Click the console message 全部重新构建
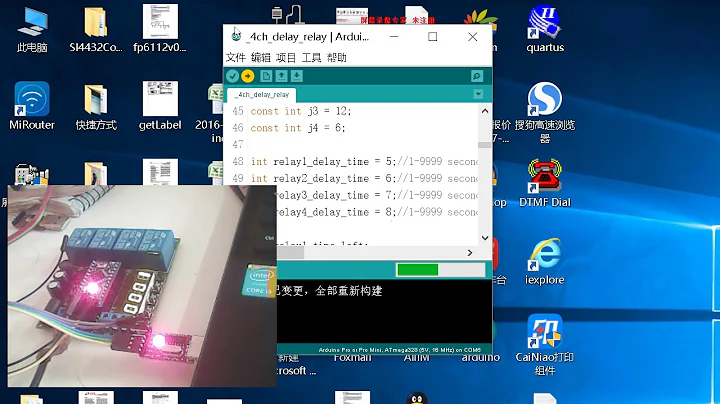This screenshot has height=404, width=720. pyautogui.click(x=349, y=291)
